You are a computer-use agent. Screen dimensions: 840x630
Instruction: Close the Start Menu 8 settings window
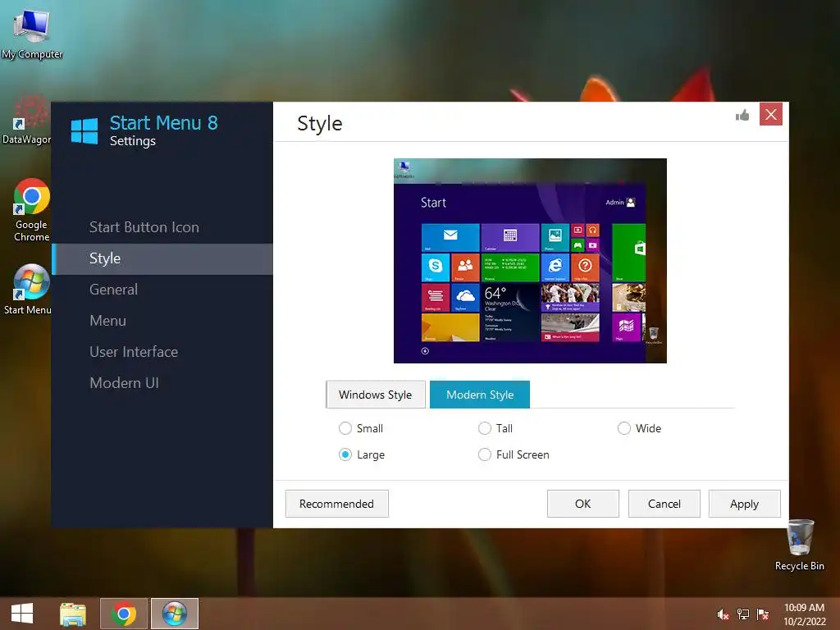[771, 114]
